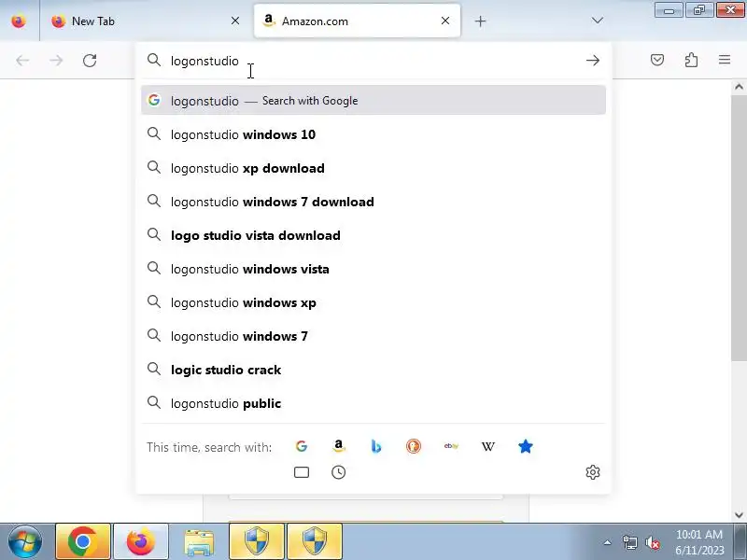Open muted volume tray icon
Viewport: 747px width, 560px height.
653,542
